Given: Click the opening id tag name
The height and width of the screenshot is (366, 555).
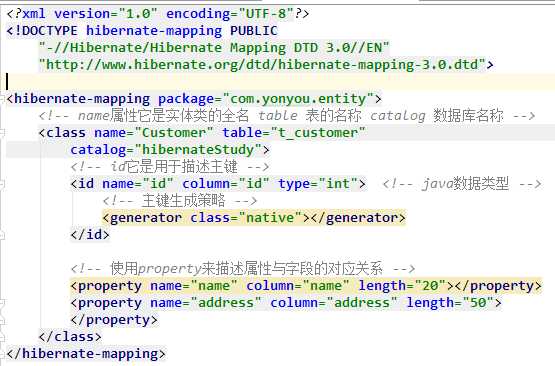Looking at the screenshot, I should pos(86,184).
